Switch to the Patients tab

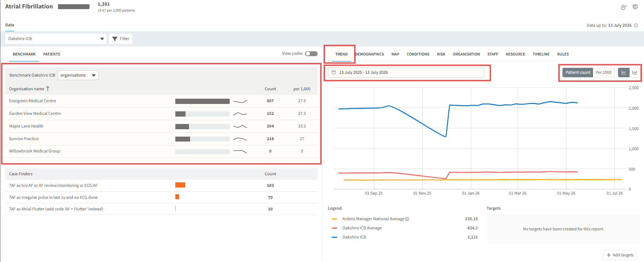pos(52,54)
